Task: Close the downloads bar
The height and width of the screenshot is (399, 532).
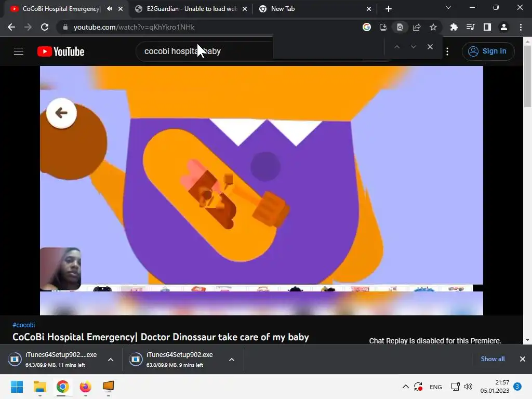Action: (x=523, y=359)
